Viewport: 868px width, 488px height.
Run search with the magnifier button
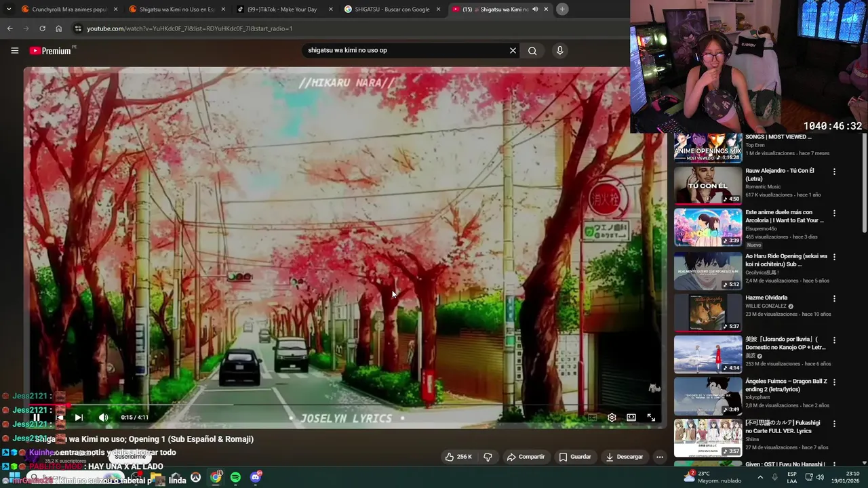pyautogui.click(x=532, y=50)
